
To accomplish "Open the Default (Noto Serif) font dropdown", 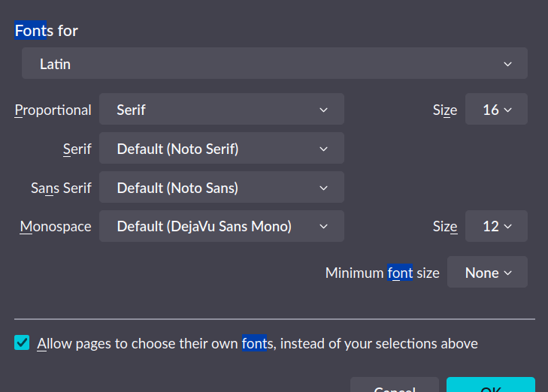I will (x=222, y=149).
